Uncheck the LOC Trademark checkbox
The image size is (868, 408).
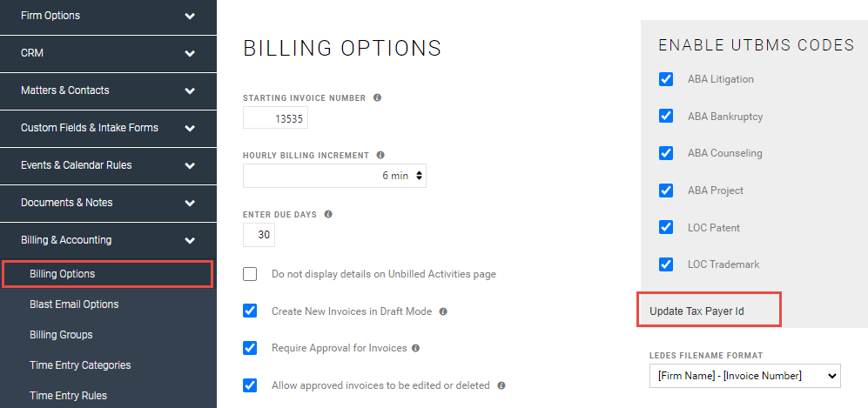(x=666, y=264)
